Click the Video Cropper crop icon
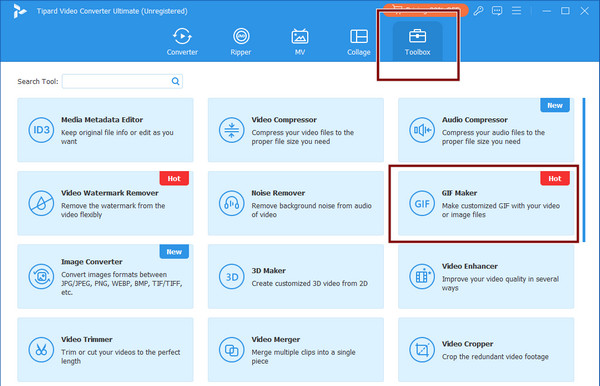The width and height of the screenshot is (600, 386). point(422,350)
